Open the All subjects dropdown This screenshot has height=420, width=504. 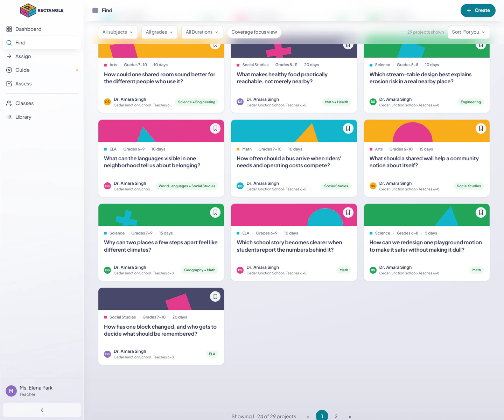tap(118, 32)
